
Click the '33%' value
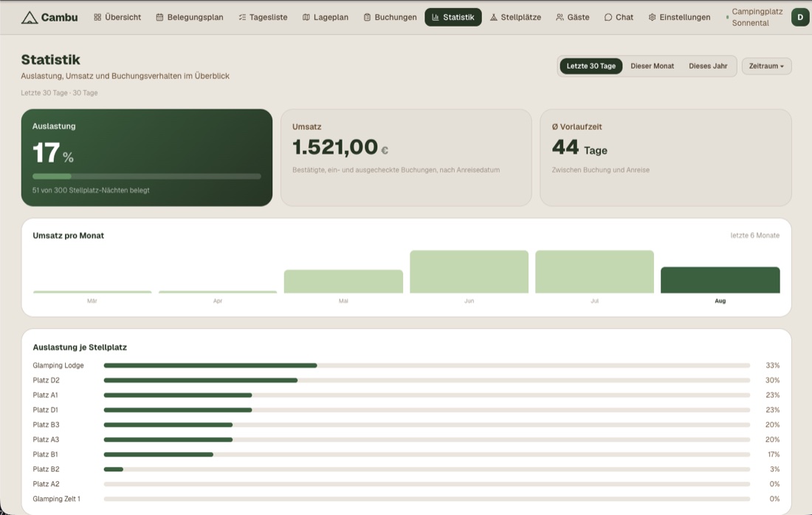pyautogui.click(x=772, y=365)
